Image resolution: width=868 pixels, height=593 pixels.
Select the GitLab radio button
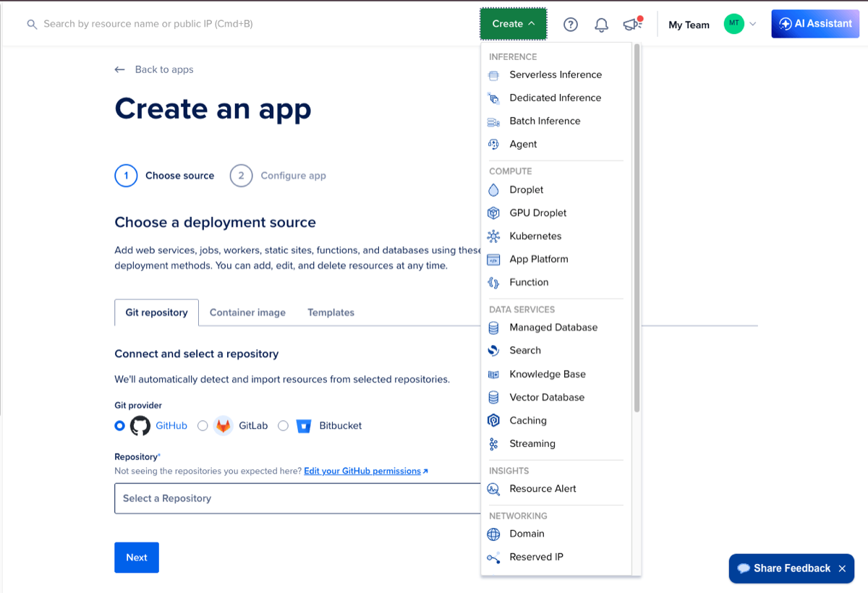203,426
